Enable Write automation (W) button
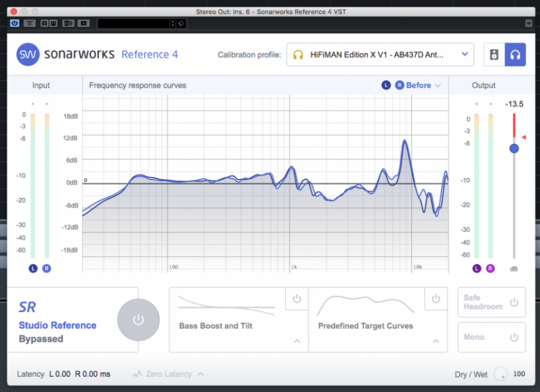This screenshot has width=540, height=392. click(x=53, y=23)
